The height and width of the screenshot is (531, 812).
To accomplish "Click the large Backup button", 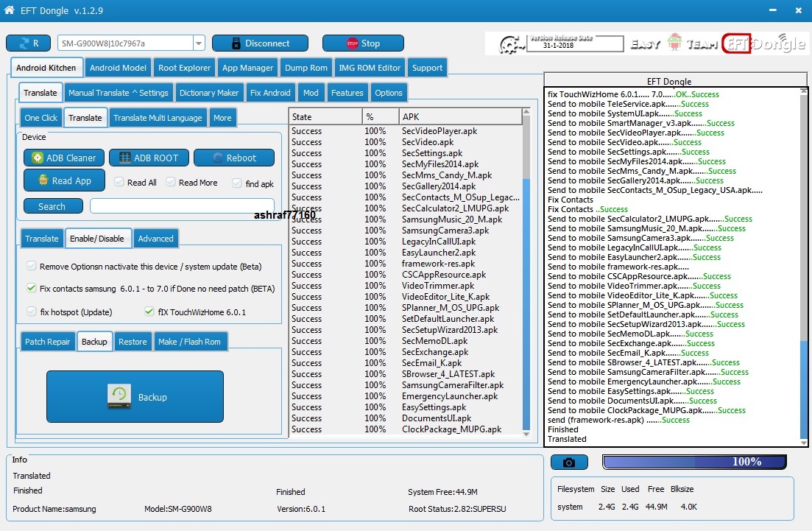I will [135, 397].
